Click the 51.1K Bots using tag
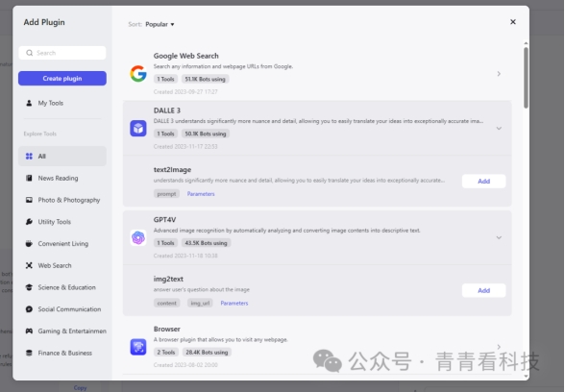565x392 pixels. tap(205, 79)
